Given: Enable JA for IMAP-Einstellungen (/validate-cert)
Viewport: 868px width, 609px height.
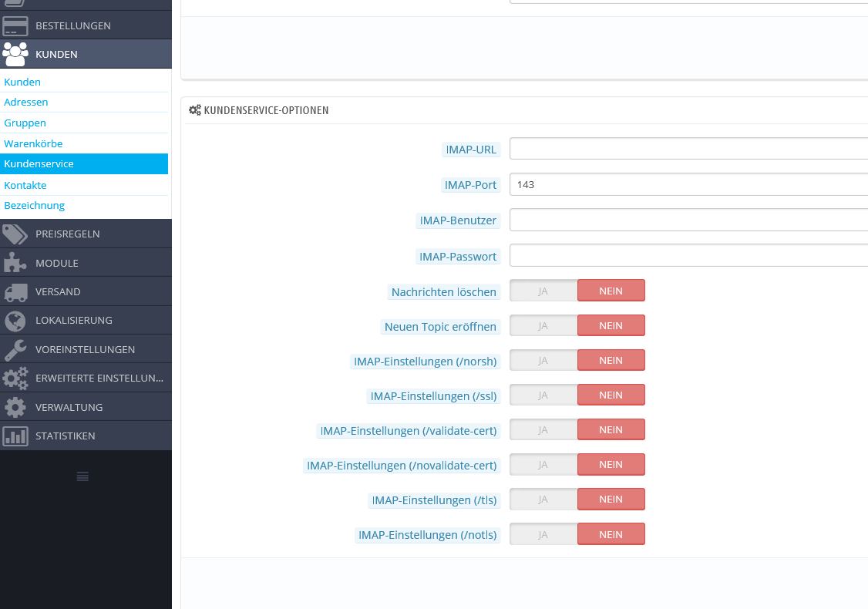Looking at the screenshot, I should click(543, 429).
